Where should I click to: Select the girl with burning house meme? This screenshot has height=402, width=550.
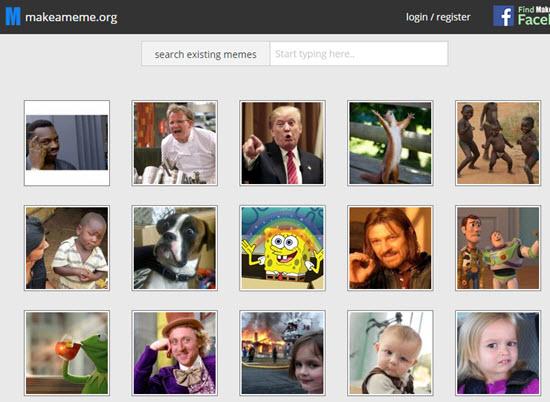pos(282,353)
